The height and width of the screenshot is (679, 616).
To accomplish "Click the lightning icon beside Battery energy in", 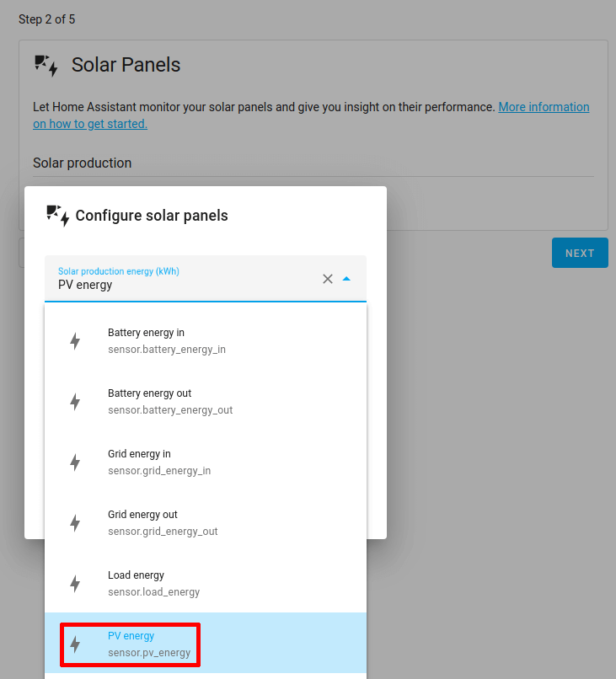I will (x=75, y=340).
